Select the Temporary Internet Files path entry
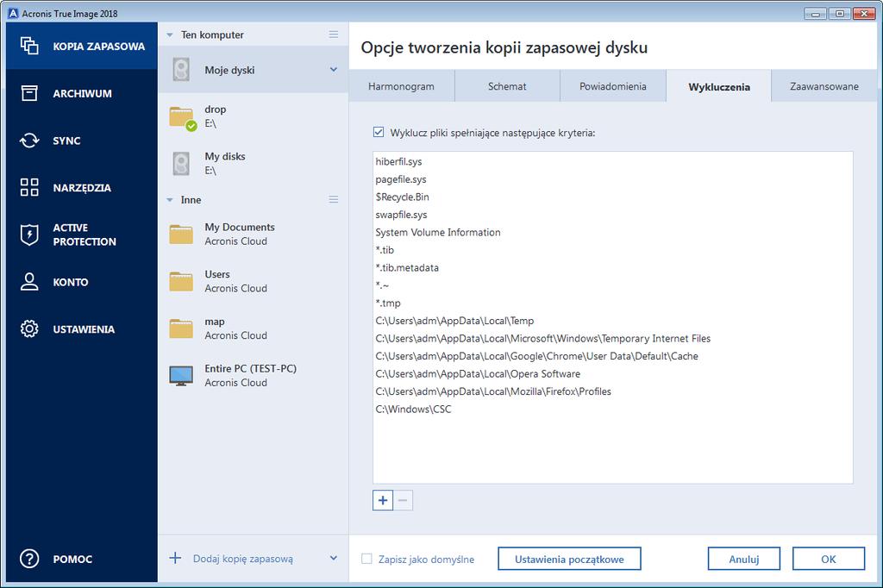 click(x=613, y=338)
